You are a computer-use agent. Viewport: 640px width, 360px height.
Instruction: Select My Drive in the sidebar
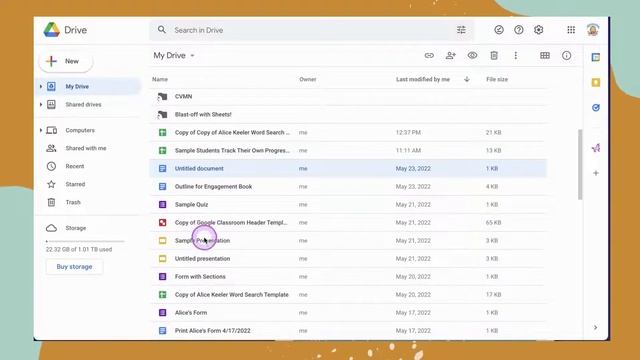coord(89,87)
